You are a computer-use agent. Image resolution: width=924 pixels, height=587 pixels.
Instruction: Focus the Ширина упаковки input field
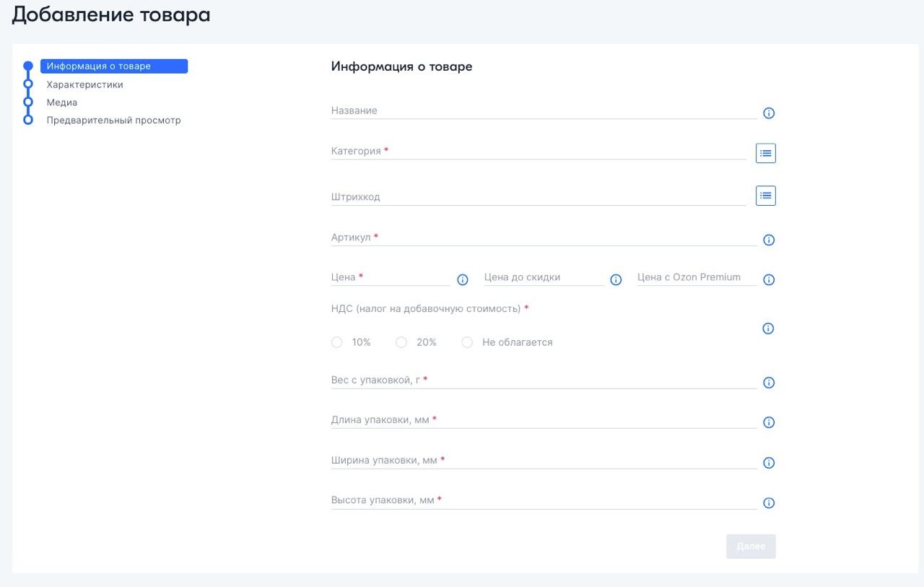click(x=544, y=461)
